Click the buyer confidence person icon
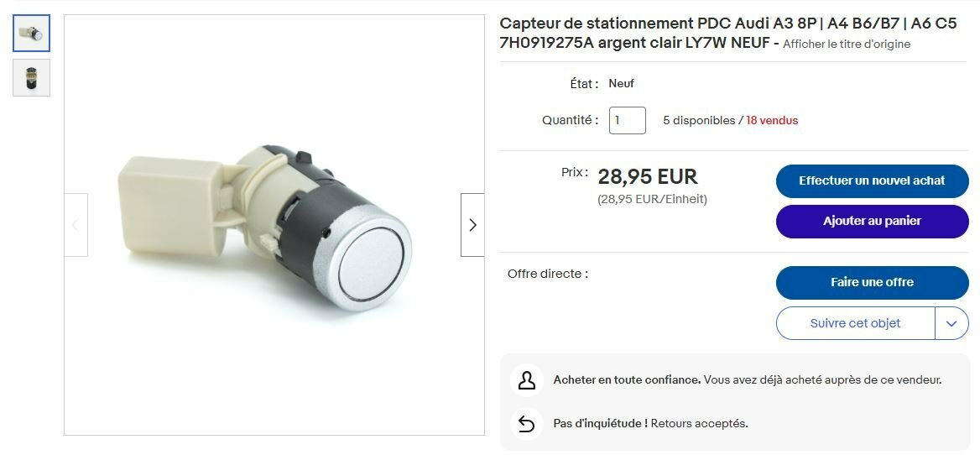This screenshot has height=455, width=980. [x=526, y=380]
